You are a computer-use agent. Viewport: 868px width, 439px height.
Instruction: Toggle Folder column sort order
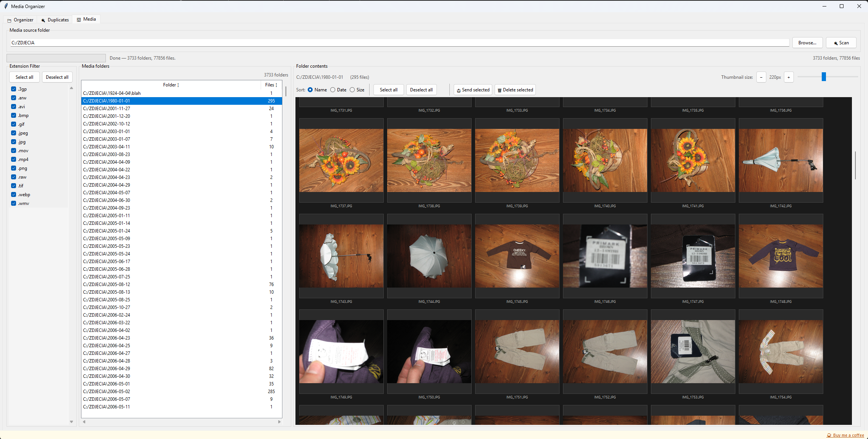pyautogui.click(x=170, y=85)
